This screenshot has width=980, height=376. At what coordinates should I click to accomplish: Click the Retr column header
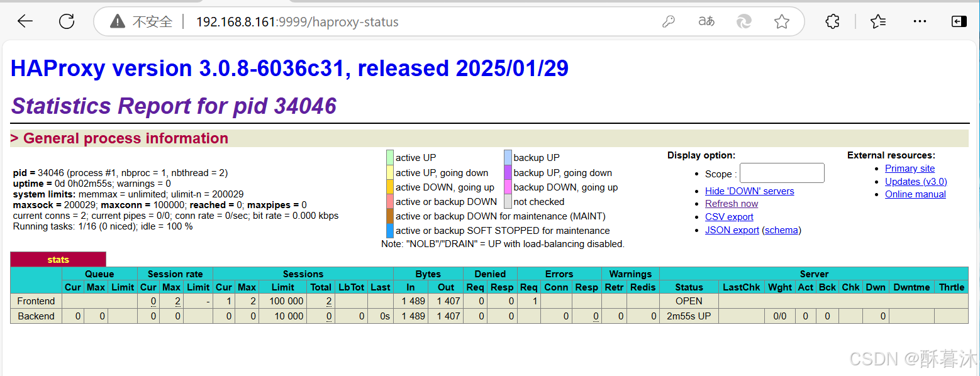click(x=614, y=287)
